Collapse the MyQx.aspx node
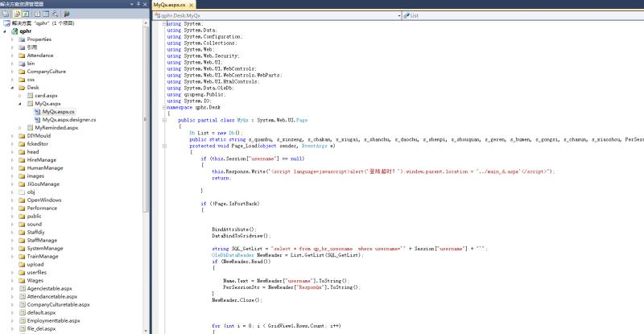 (x=20, y=104)
